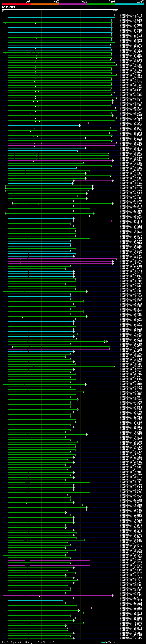Select the UniRef100_Q84UR8 label
Screen dimensions: 146x644
[131, 90]
